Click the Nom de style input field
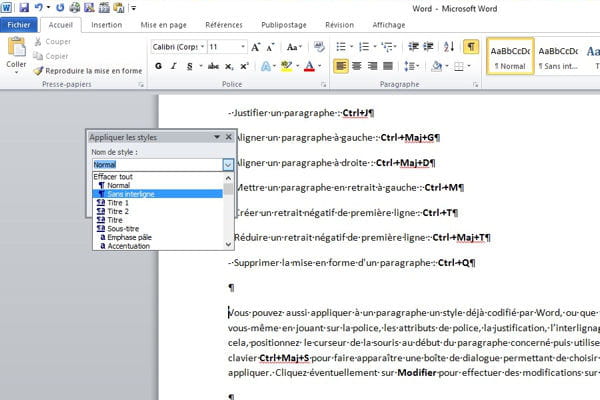Screen dimensions: 600x400 pyautogui.click(x=158, y=165)
